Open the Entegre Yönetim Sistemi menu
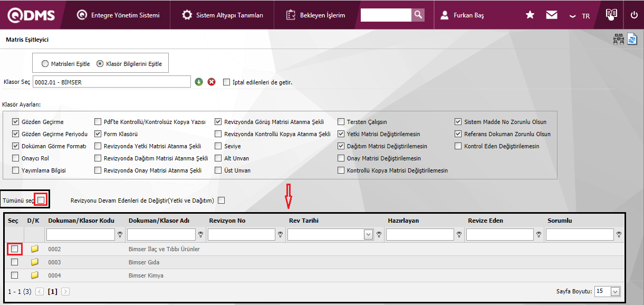Viewport: 644px width, 305px height. click(118, 15)
